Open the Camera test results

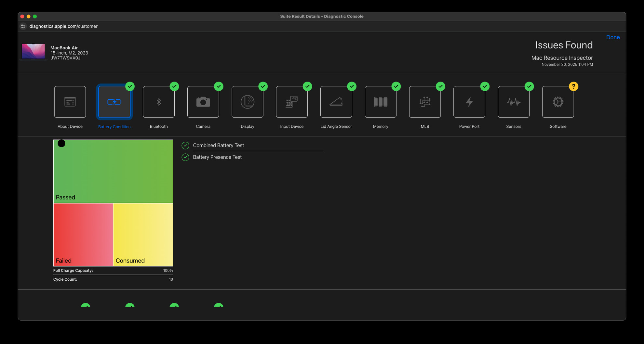203,102
